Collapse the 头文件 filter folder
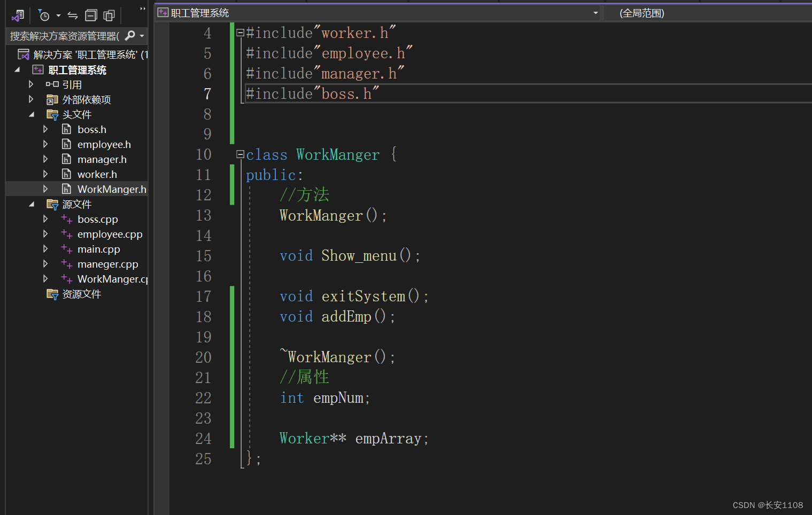This screenshot has width=812, height=515. 32,114
